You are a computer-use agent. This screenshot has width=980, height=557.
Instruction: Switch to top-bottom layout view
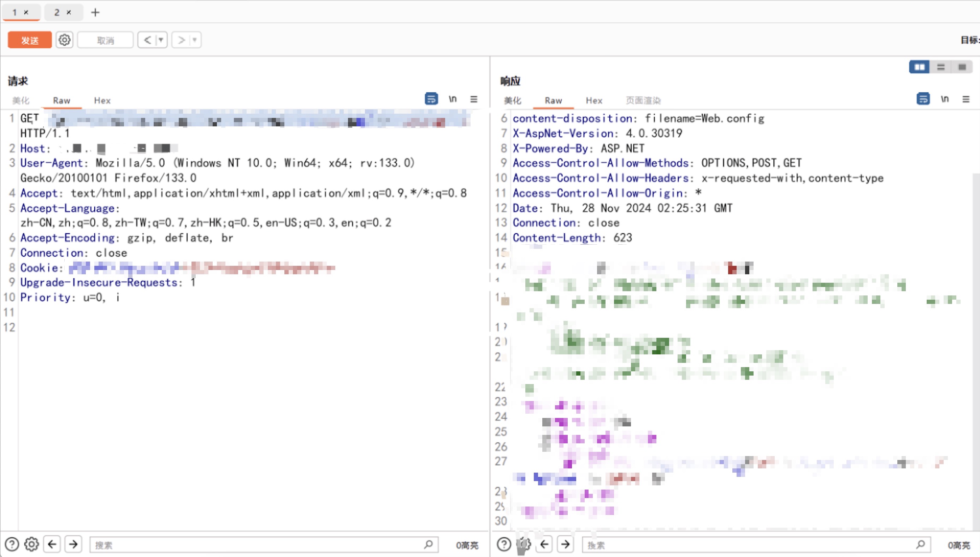click(940, 67)
